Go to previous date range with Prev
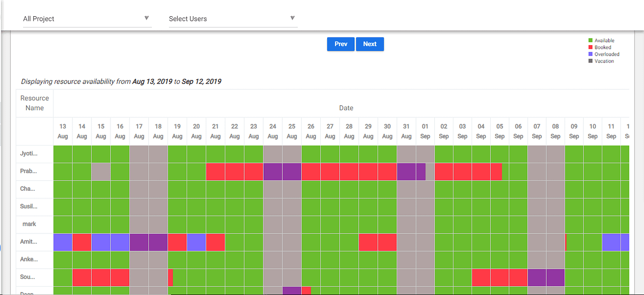 point(341,44)
